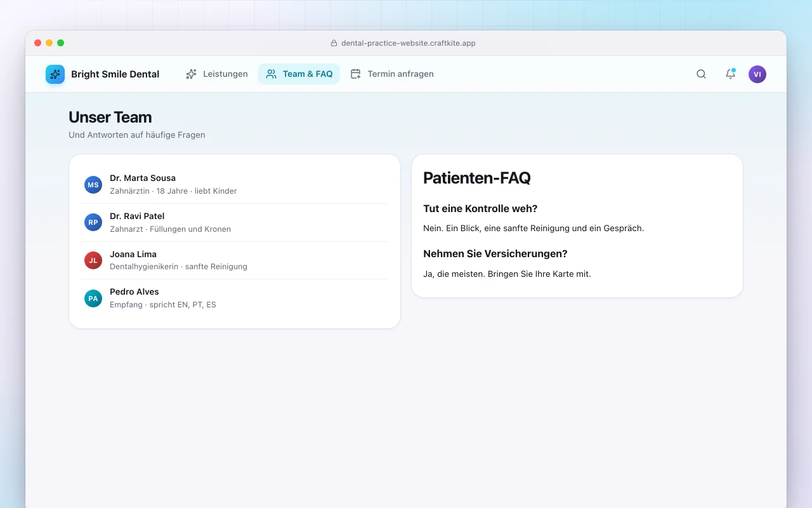Select the Dr. Marta Sousa name
The width and height of the screenshot is (812, 508).
[143, 178]
